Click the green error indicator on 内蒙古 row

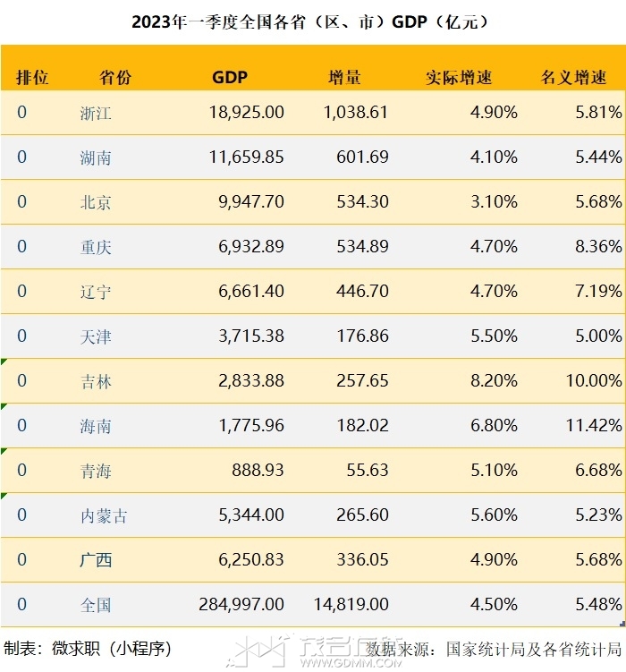(4, 496)
